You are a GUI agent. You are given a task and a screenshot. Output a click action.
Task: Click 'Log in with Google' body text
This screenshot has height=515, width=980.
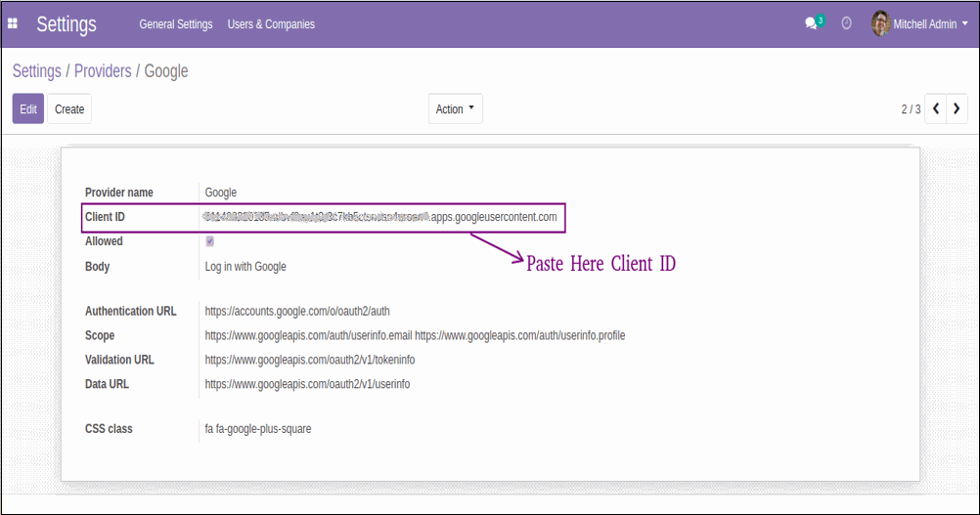tap(245, 267)
